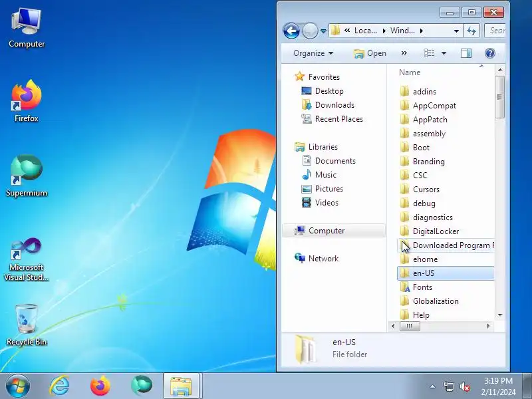Open Recycle Bin on desktop
Screen dimensions: 532x399
(27, 325)
